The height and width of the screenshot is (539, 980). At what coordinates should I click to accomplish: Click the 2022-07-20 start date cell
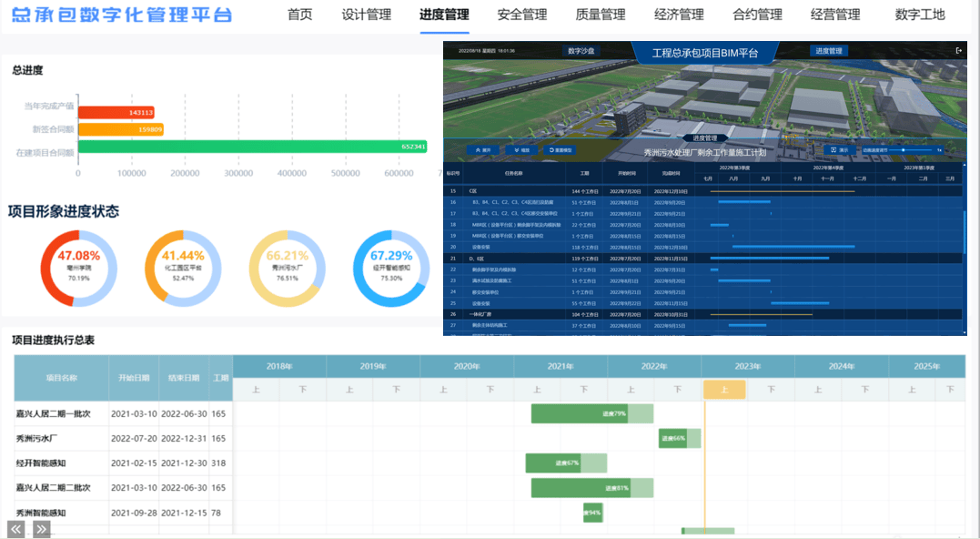[x=134, y=438]
